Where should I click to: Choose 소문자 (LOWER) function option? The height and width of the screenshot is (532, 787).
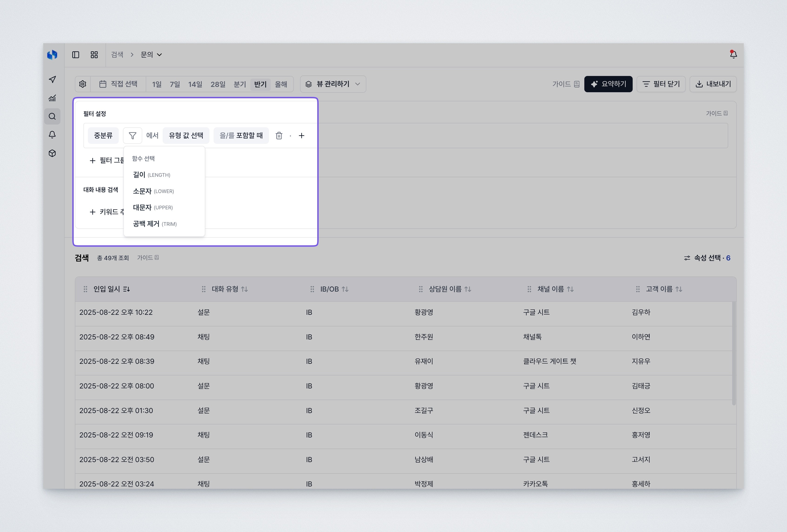pos(153,191)
